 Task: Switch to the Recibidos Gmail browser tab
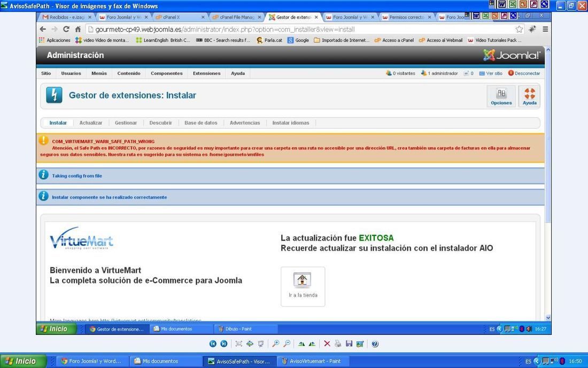click(x=66, y=17)
